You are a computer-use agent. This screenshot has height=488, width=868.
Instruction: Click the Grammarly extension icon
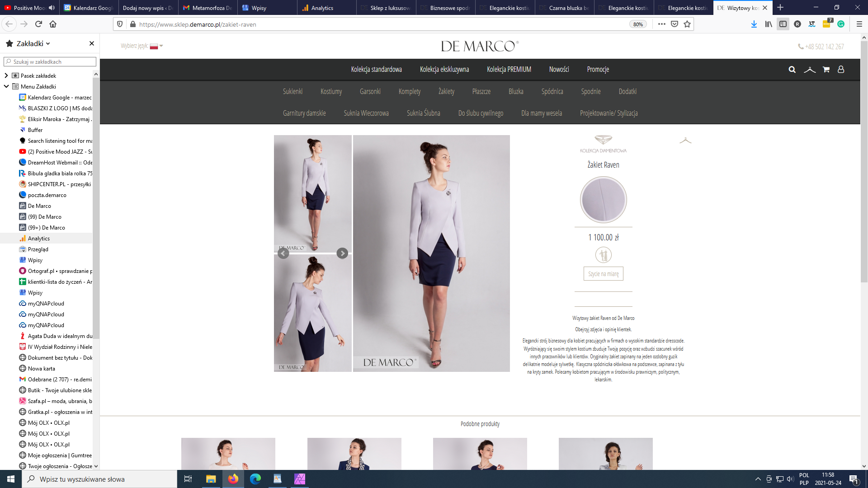point(841,24)
